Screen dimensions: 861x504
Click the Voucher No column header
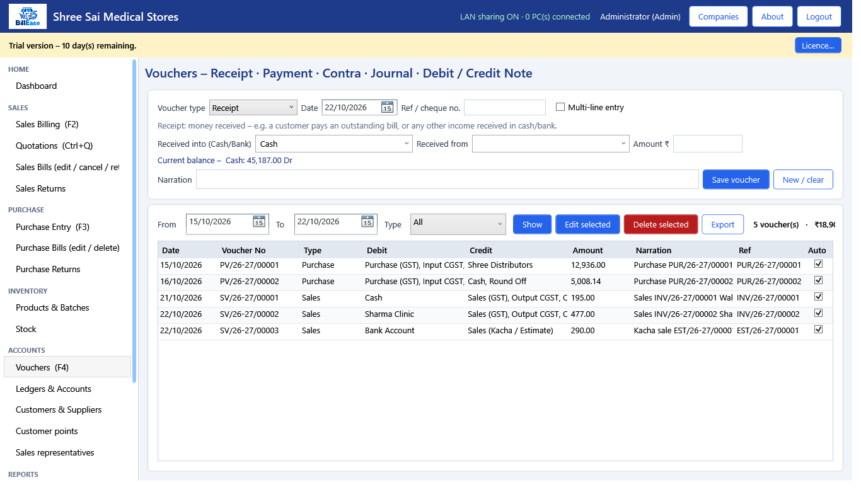pyautogui.click(x=258, y=250)
